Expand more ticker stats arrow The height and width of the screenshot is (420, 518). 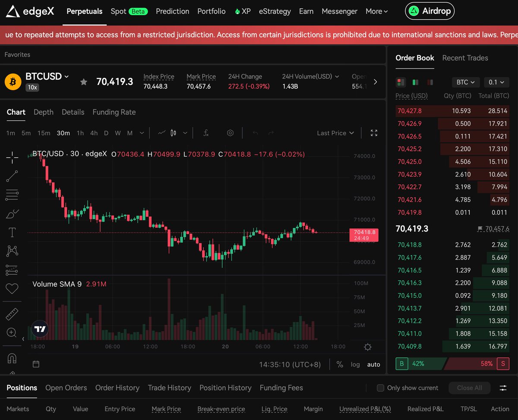click(x=375, y=81)
